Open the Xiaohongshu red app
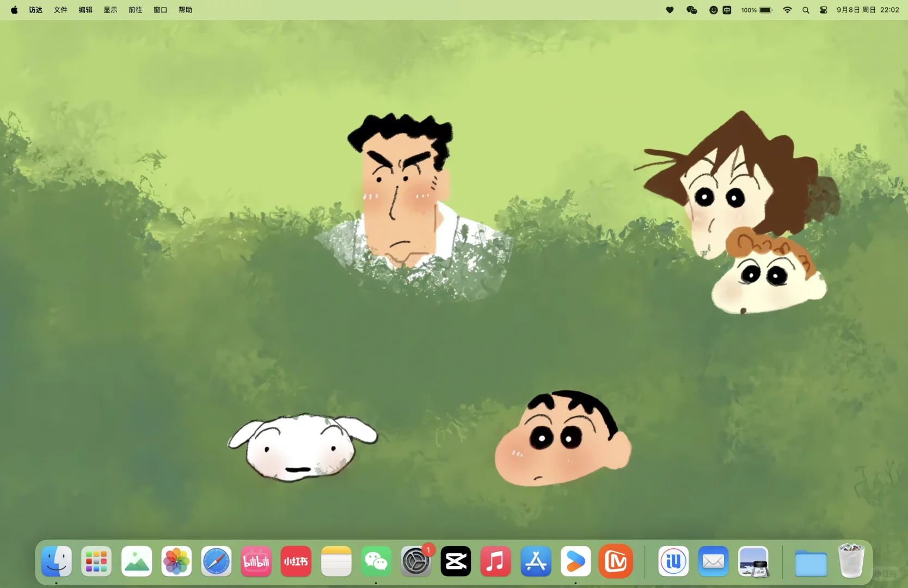Viewport: 908px width, 588px height. click(296, 561)
